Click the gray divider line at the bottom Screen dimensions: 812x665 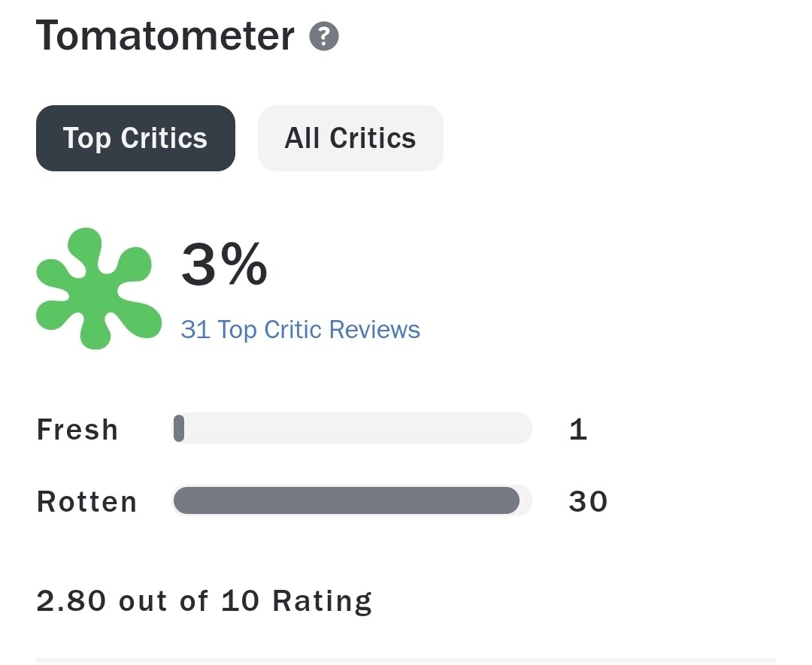406,660
